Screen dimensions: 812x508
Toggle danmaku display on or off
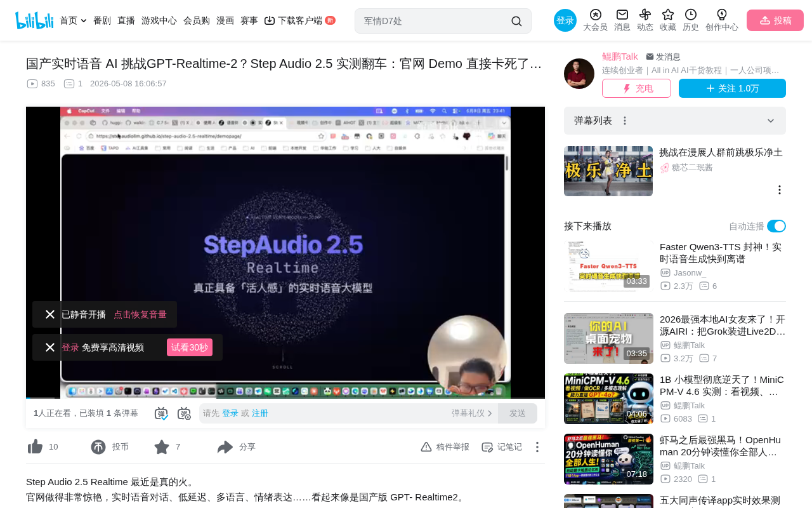click(x=161, y=413)
